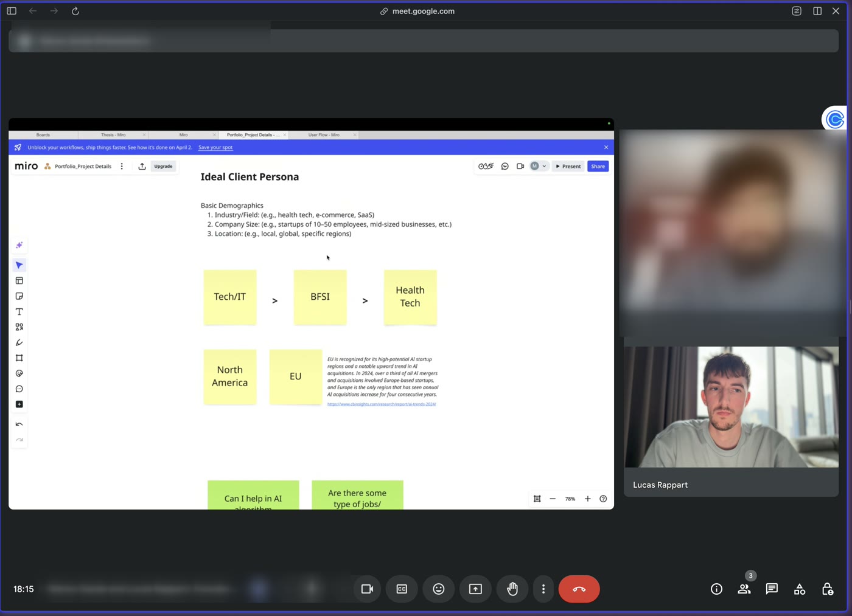This screenshot has height=616, width=852.
Task: Click the present screen icon
Action: [x=475, y=589]
